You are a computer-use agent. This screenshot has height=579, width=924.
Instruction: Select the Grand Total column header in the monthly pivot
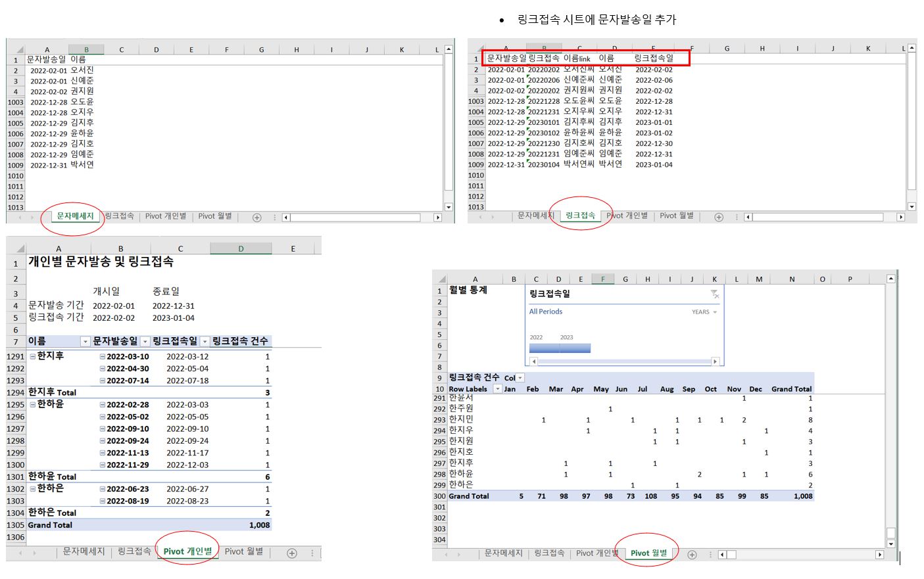click(x=791, y=389)
